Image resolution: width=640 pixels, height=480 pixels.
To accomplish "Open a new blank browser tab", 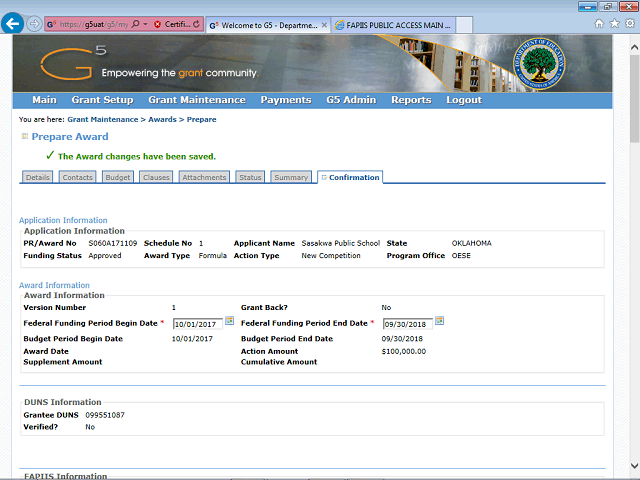I will click(464, 25).
